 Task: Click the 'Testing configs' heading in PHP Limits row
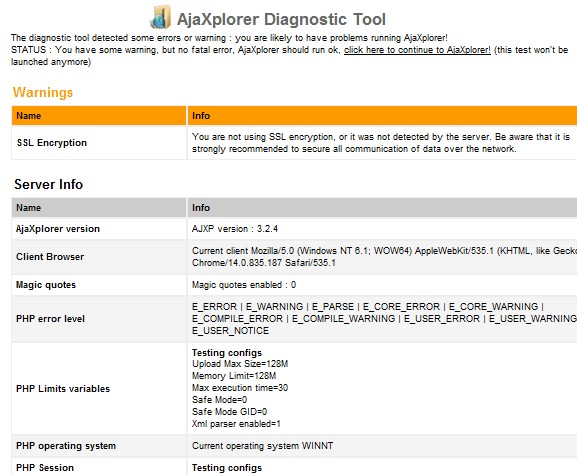pos(227,352)
